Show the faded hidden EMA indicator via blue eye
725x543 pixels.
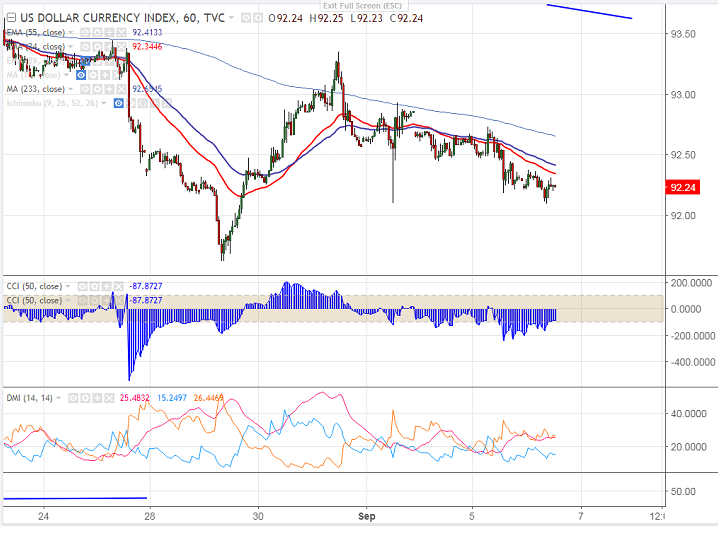(86, 61)
